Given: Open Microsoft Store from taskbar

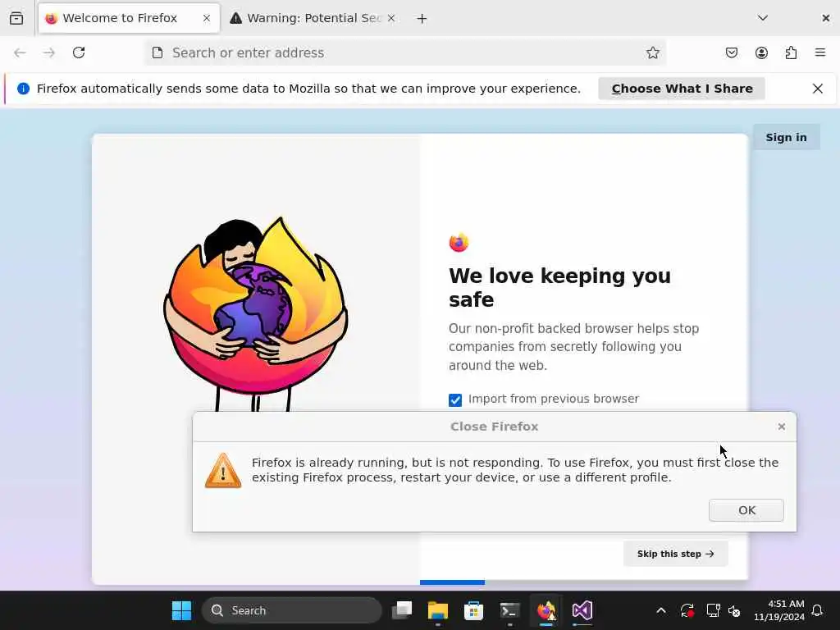Looking at the screenshot, I should [473, 610].
